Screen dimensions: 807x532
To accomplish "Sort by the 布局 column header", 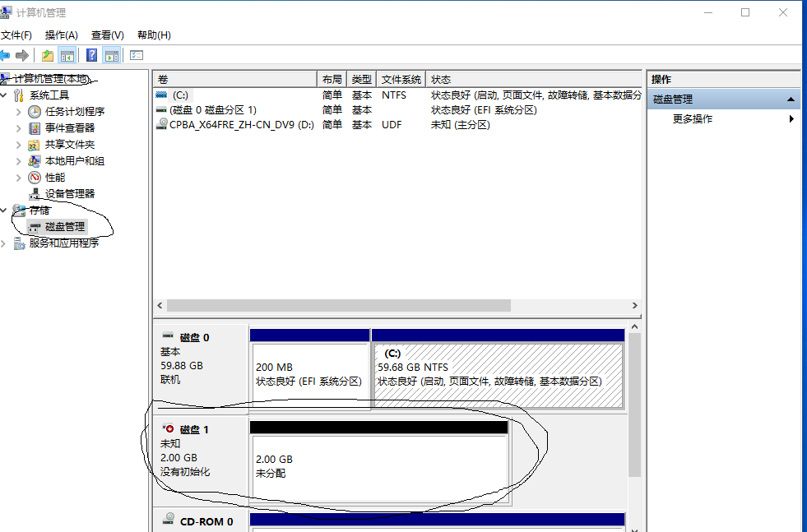I will click(332, 79).
